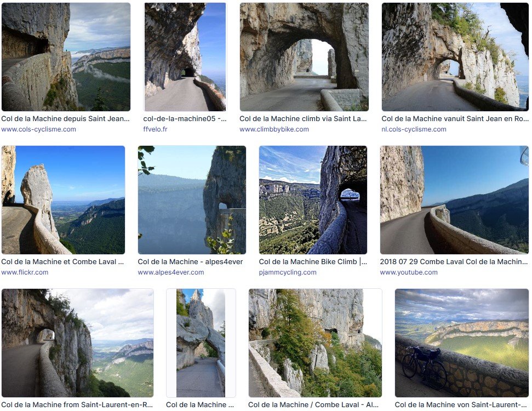Image resolution: width=532 pixels, height=411 pixels.
Task: Go to the www.flickr.com source link
Action: point(25,272)
